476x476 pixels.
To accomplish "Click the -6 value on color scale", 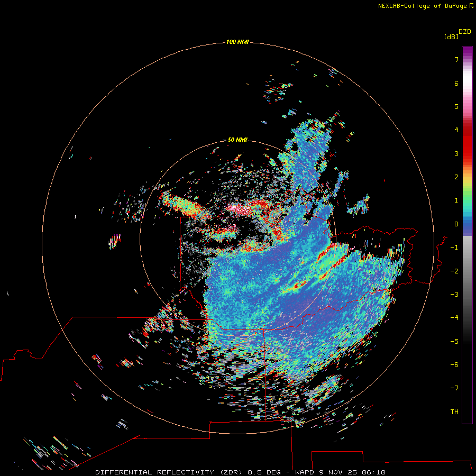I will (454, 365).
